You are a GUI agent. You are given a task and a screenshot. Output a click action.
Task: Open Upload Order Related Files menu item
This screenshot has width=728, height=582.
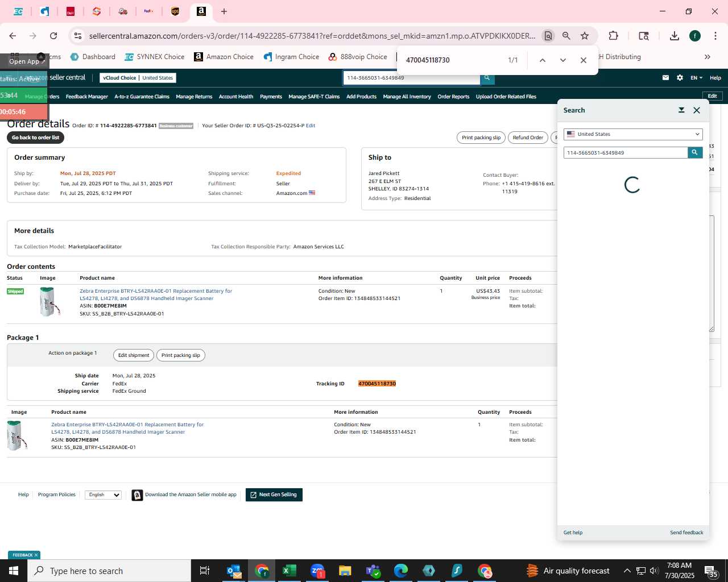coord(506,97)
